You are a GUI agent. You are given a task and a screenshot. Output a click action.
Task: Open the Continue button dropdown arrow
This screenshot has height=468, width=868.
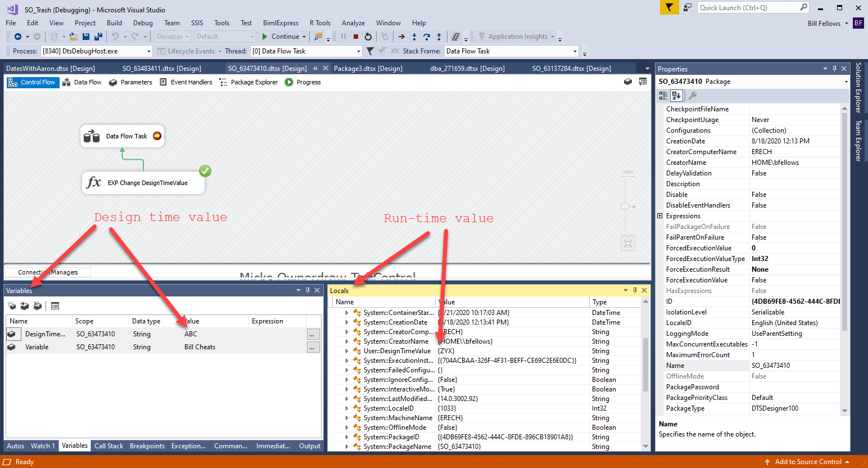[304, 37]
